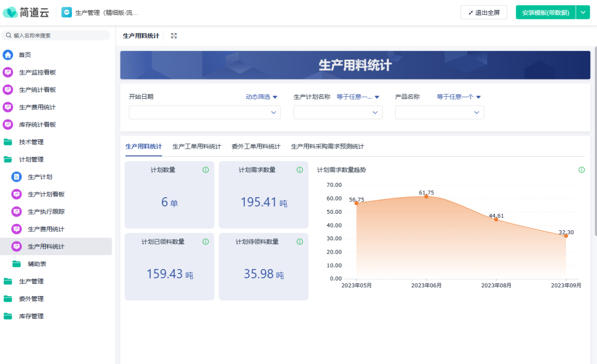Click the fullscreen expand icon beside 生产用料统计

click(x=174, y=36)
